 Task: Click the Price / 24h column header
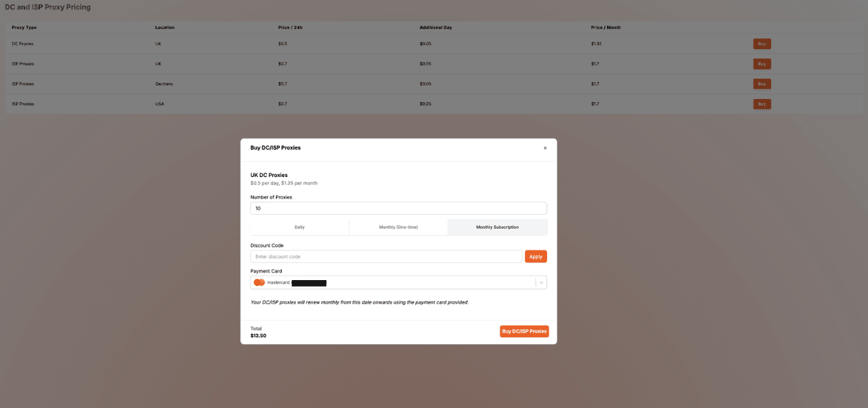coord(291,28)
